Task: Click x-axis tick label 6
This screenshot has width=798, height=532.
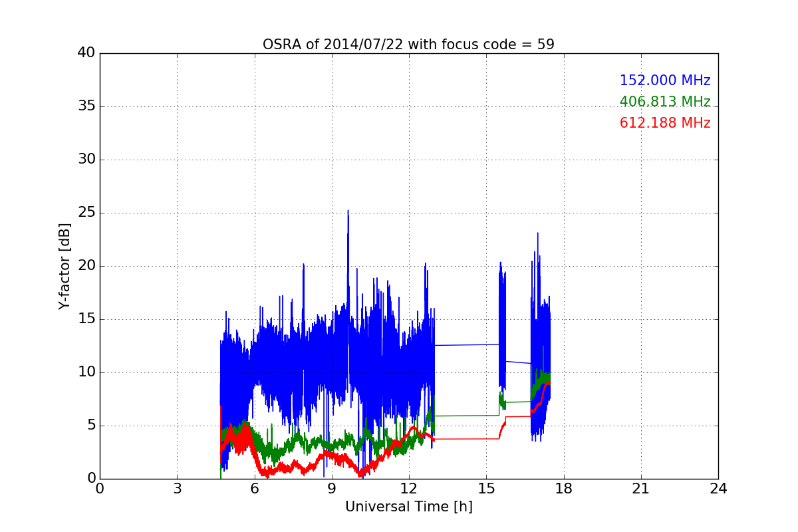Action: (254, 489)
